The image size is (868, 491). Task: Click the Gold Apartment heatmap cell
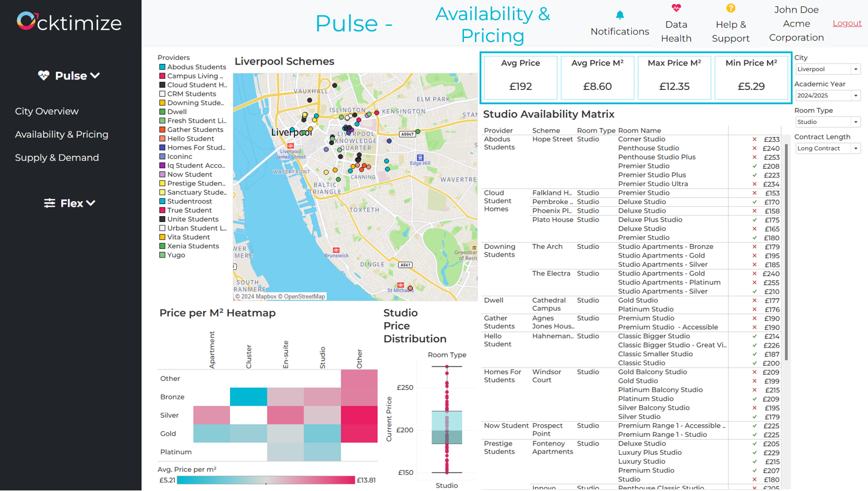[212, 433]
